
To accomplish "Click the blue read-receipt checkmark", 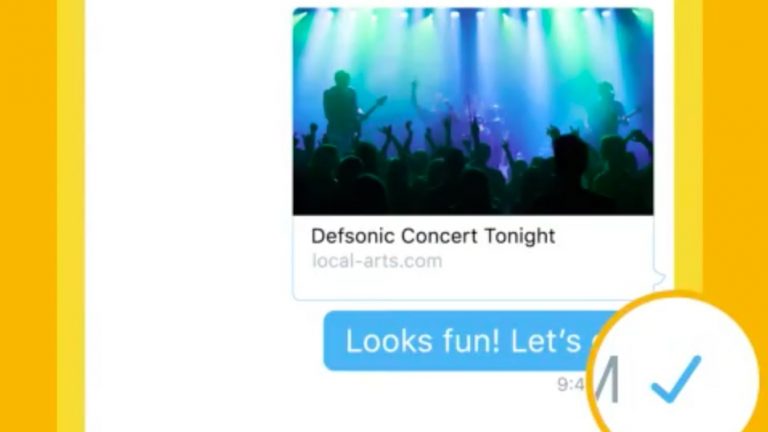I will point(676,379).
